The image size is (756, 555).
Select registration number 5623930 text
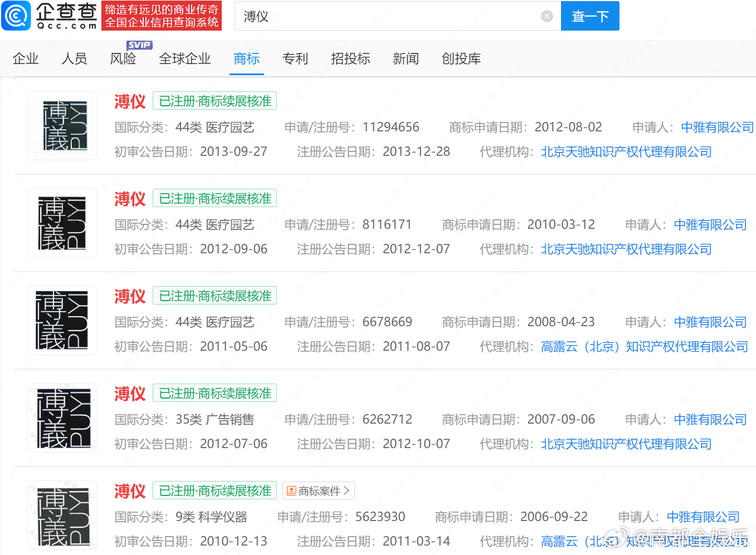tap(381, 517)
